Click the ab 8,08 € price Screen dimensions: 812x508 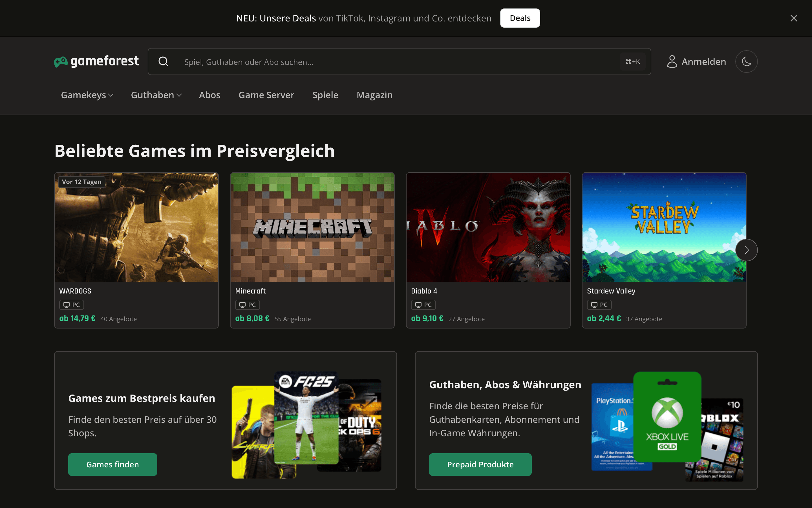coord(252,319)
